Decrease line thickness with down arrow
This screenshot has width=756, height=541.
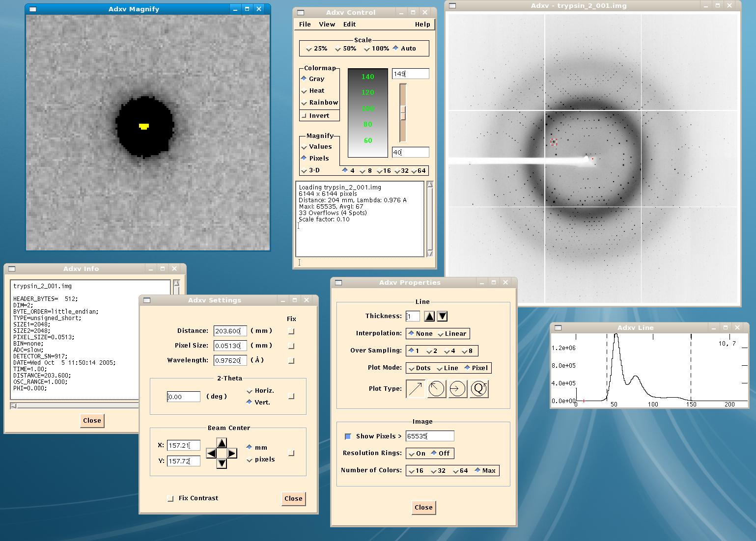442,316
